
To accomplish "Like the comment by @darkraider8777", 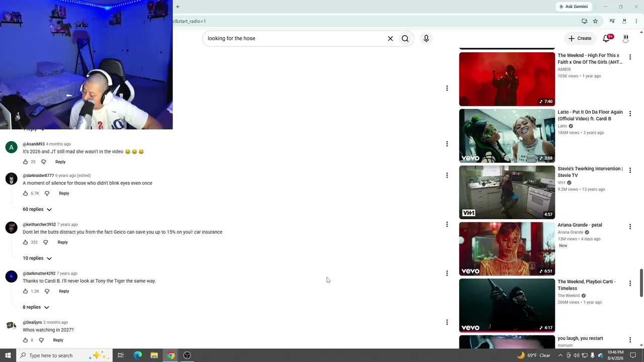I will pyautogui.click(x=25, y=194).
